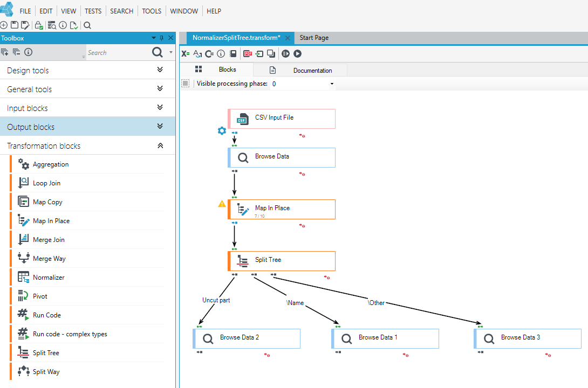Switch to the Documentation tab

click(300, 70)
